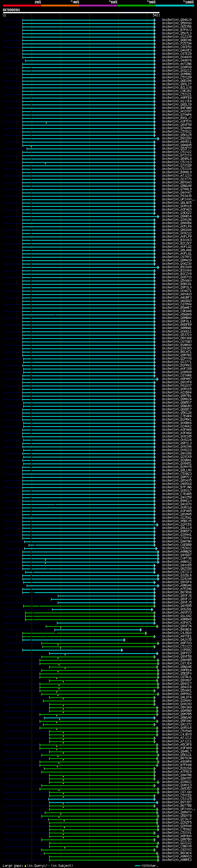Open hit UniRef100_Q9XF59
The image size is (197, 868).
[x=177, y=125]
